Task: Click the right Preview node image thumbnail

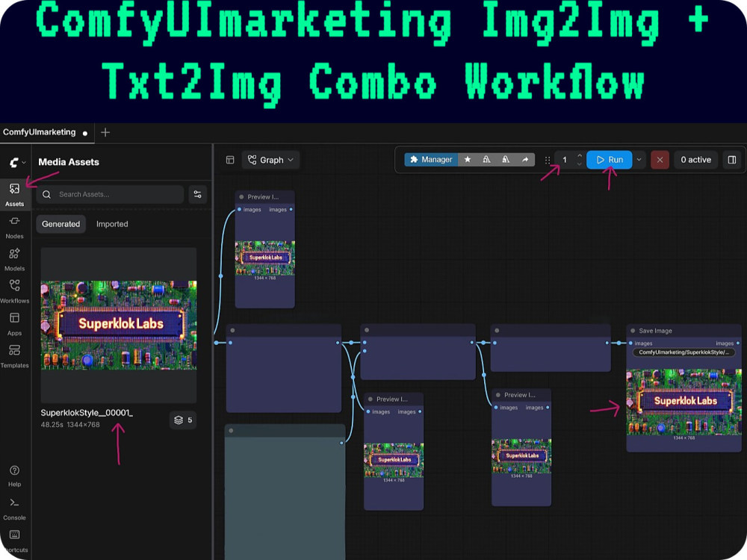Action: (x=521, y=455)
